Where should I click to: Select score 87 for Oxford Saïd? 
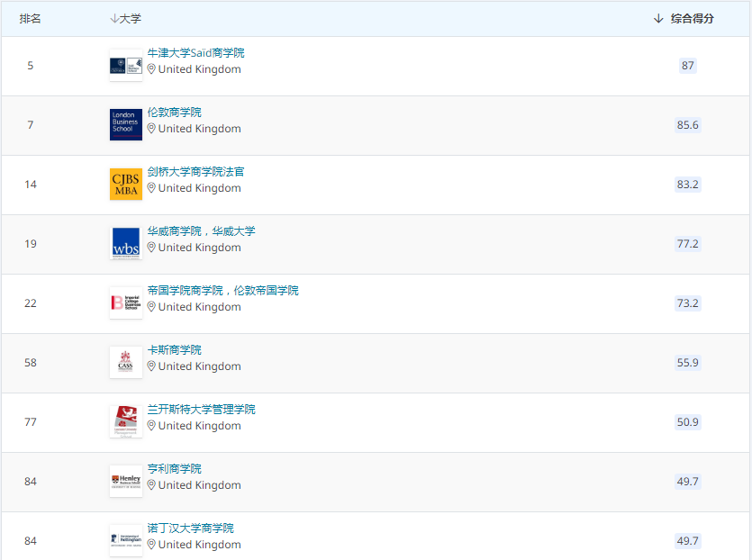(x=688, y=65)
